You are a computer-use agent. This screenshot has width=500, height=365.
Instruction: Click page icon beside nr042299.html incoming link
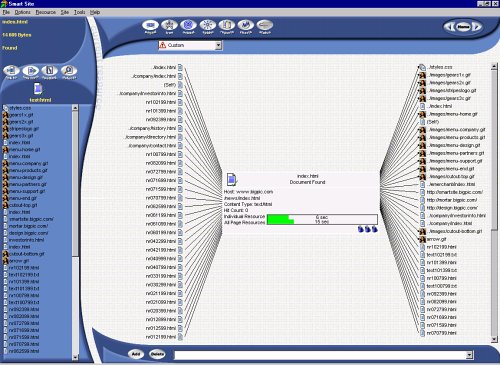(x=180, y=241)
